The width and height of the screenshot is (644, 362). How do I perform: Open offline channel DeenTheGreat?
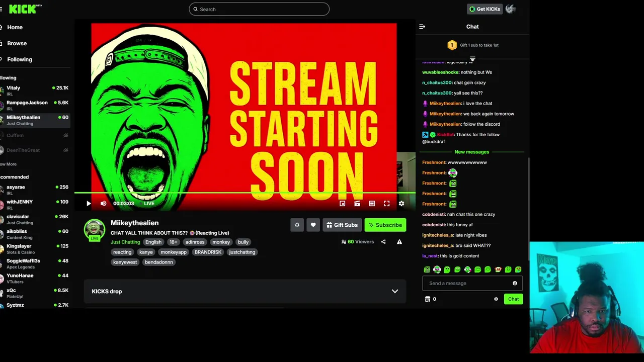35,150
